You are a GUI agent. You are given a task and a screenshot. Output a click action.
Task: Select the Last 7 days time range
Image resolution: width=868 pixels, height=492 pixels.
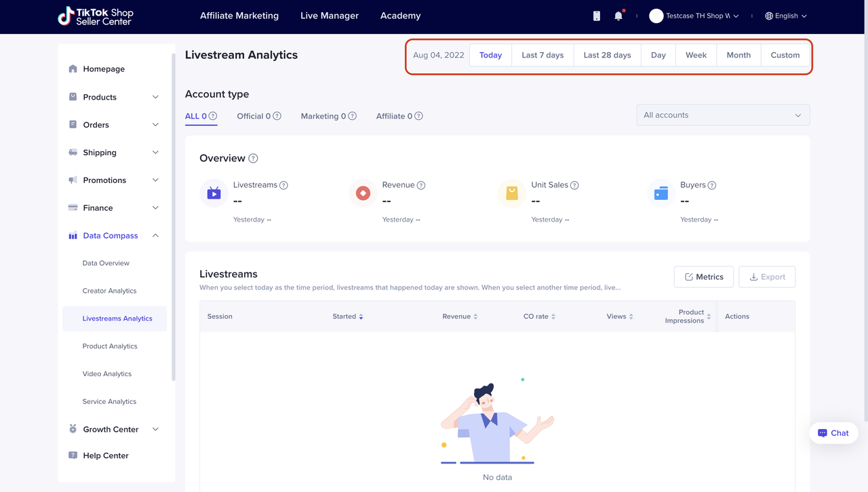[542, 55]
